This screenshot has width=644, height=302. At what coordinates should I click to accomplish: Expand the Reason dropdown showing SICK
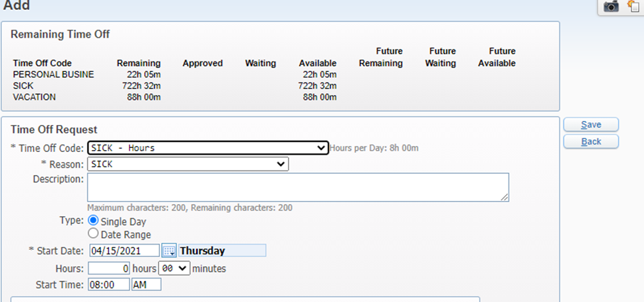pyautogui.click(x=188, y=164)
